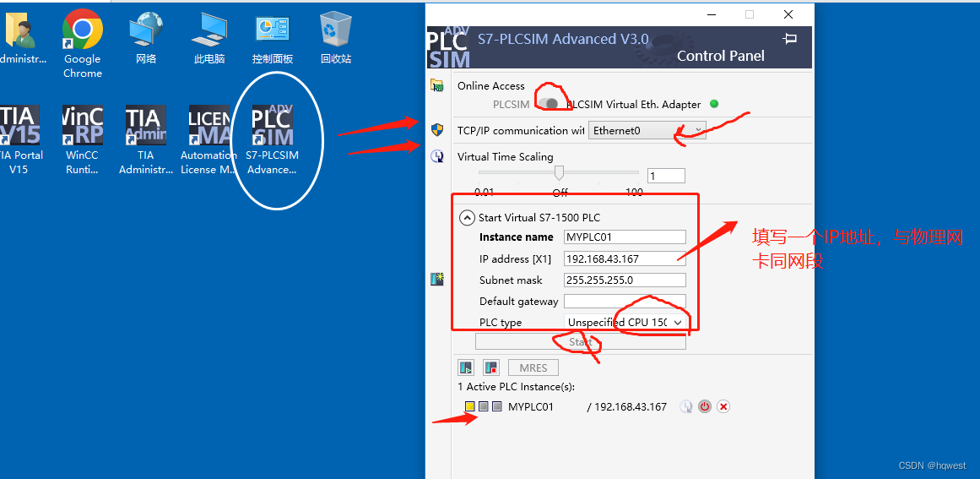The height and width of the screenshot is (479, 980).
Task: Click the disabled Start button
Action: pos(581,342)
